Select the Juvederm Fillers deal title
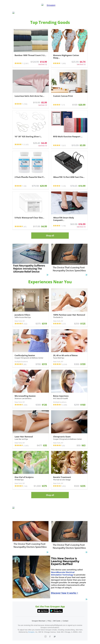 [22, 315]
